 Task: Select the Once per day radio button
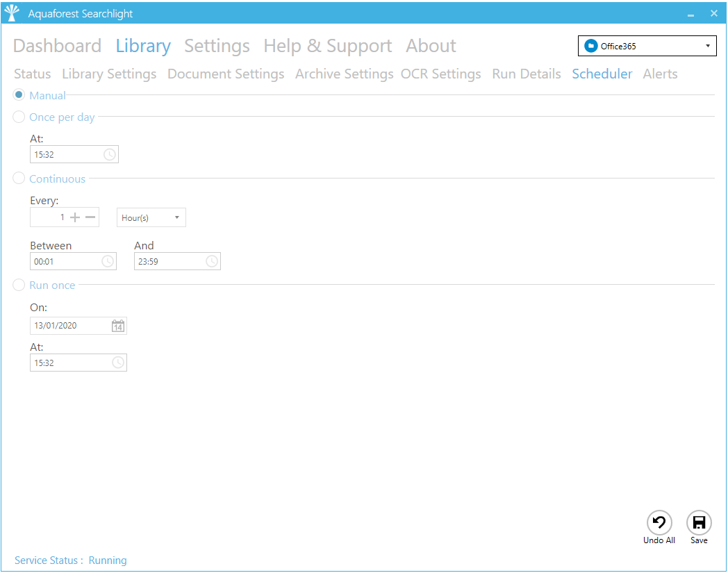[19, 117]
